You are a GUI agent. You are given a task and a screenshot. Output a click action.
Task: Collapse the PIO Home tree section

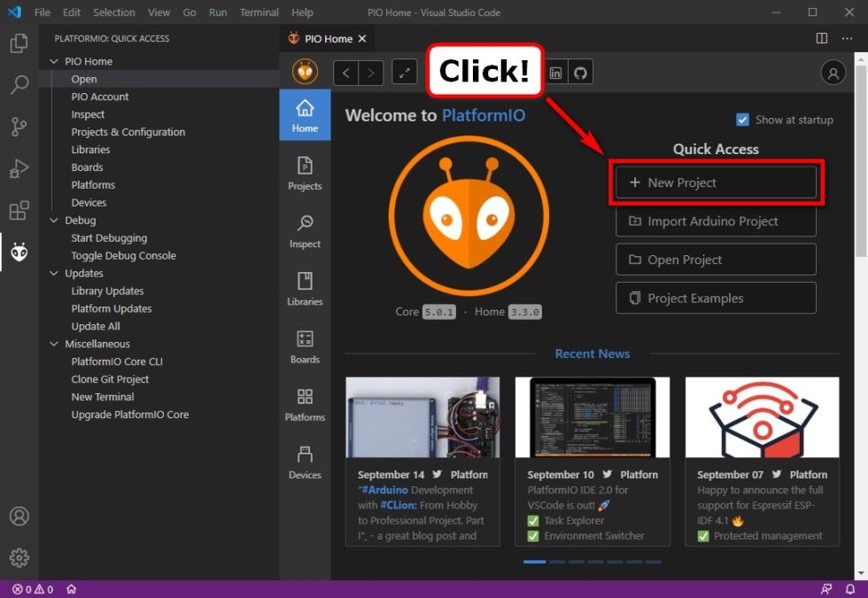[55, 61]
